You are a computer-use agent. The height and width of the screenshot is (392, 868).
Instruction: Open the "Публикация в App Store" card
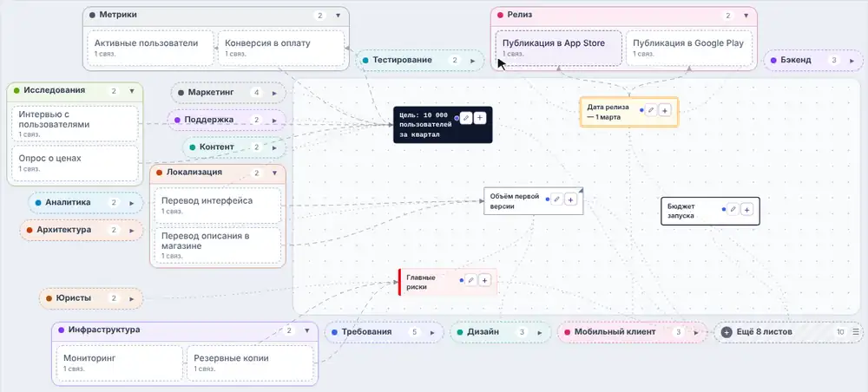coord(558,48)
